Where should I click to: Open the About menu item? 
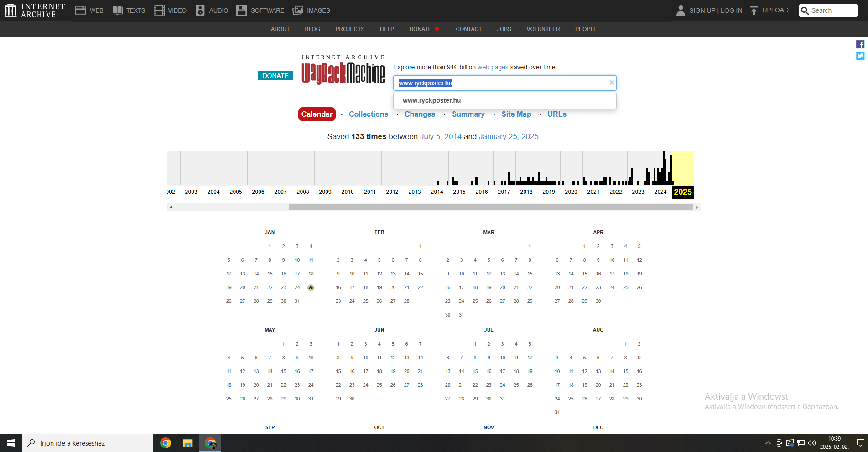280,29
